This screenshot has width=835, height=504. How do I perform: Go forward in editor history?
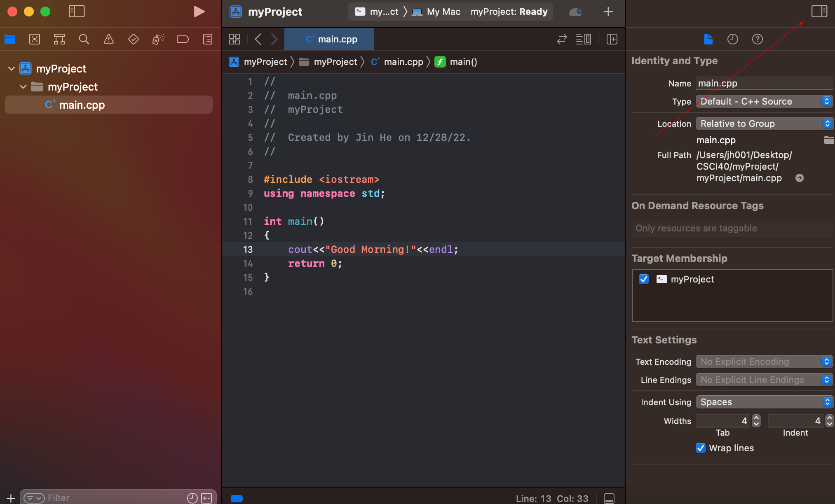coord(274,39)
